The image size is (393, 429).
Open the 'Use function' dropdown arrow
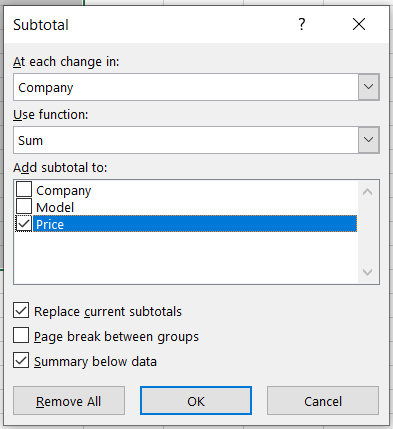369,140
